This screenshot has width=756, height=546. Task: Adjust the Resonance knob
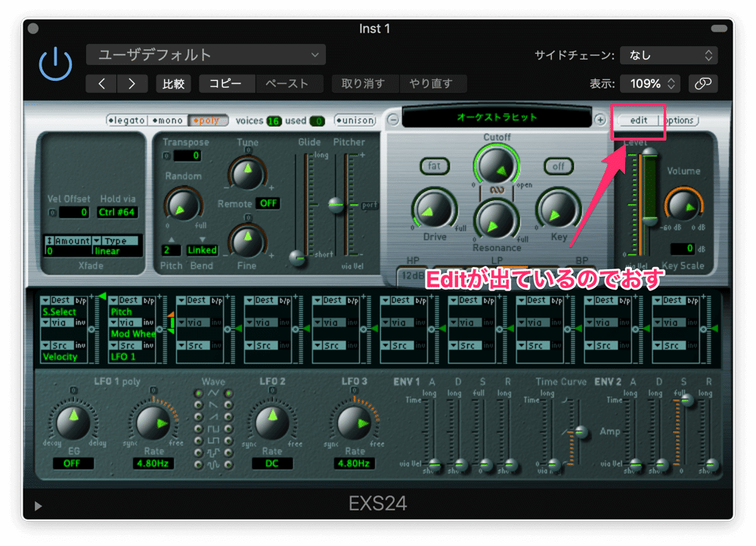pyautogui.click(x=496, y=220)
